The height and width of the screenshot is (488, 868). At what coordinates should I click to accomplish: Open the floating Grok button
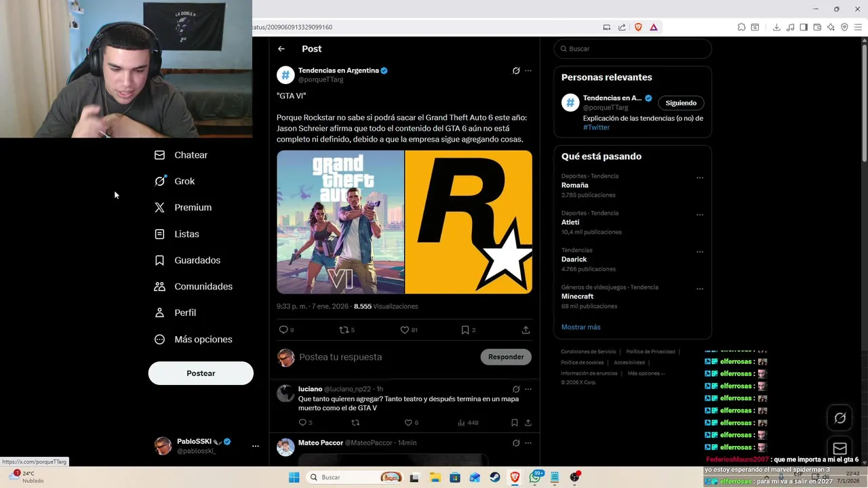click(x=840, y=418)
